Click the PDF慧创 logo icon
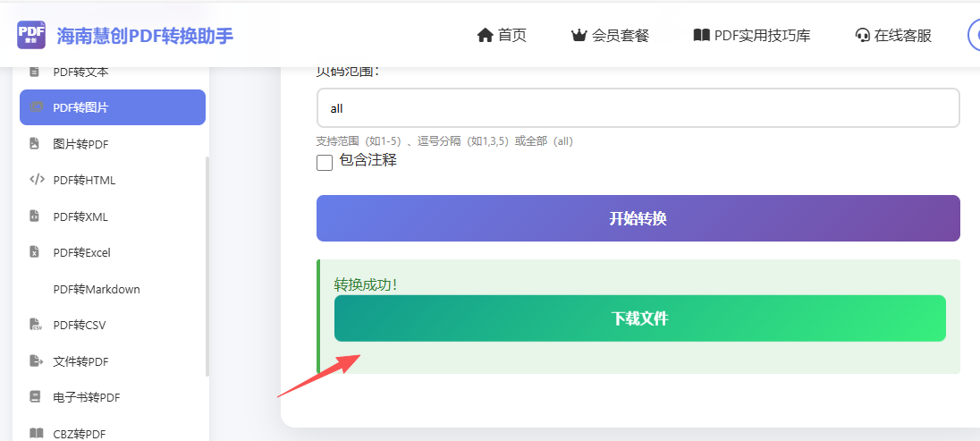 click(31, 35)
